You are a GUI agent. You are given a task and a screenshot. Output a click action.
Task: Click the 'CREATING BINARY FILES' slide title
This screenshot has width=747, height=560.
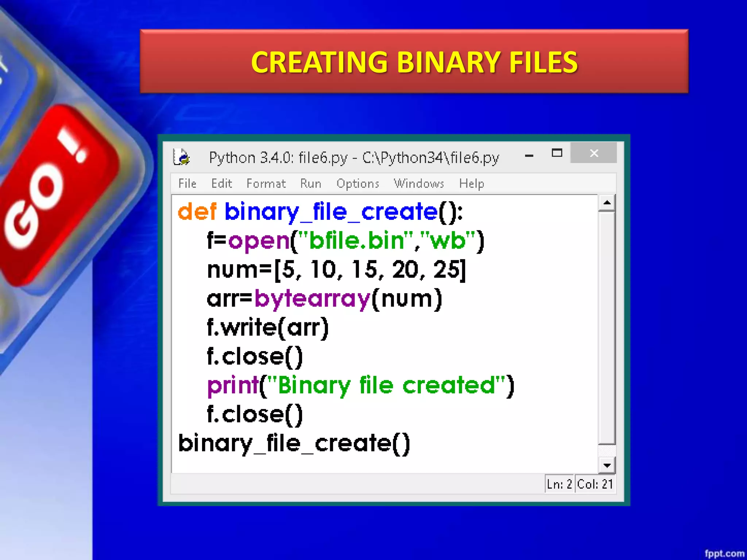[414, 62]
